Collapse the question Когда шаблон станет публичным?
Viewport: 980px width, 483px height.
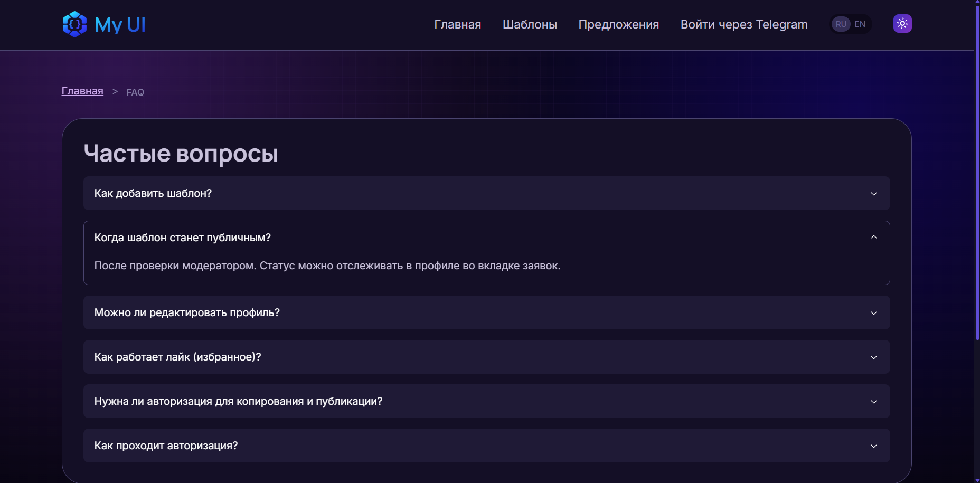tap(487, 238)
